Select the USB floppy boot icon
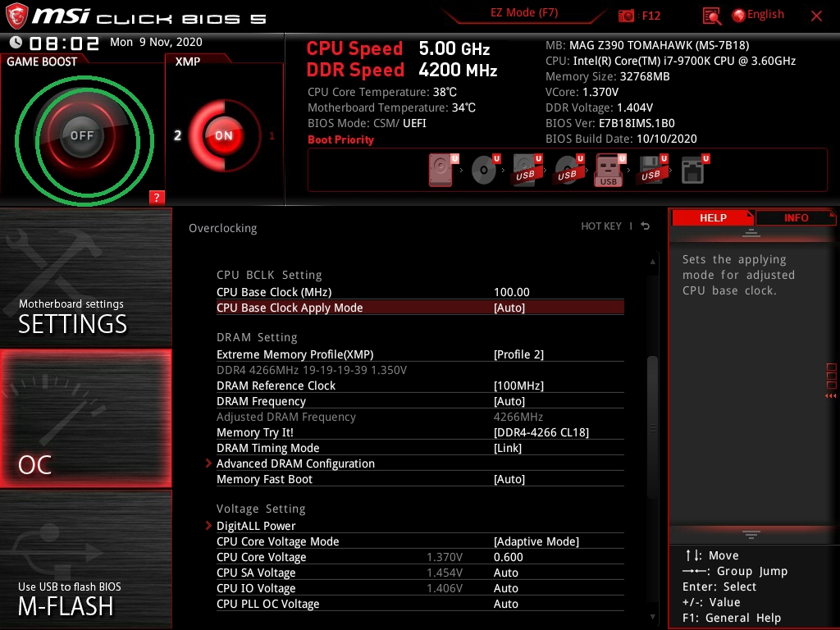Viewport: 840px width, 630px height. tap(652, 170)
